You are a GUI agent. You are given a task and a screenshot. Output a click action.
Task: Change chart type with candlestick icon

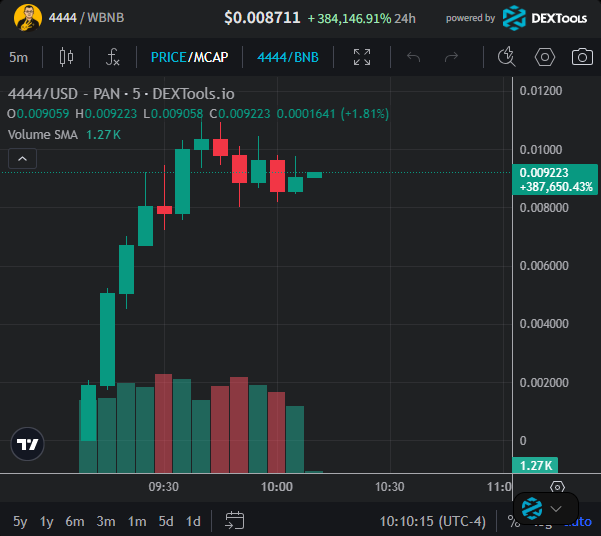click(x=66, y=58)
